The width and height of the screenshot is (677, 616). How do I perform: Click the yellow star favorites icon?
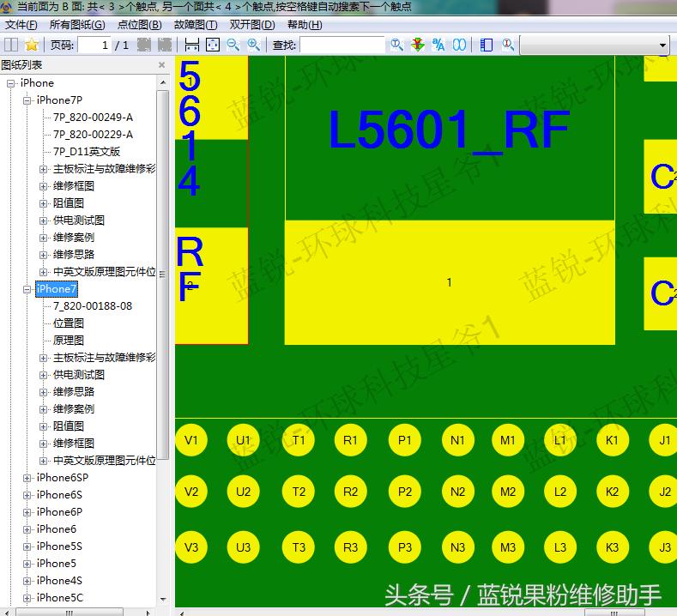(32, 45)
